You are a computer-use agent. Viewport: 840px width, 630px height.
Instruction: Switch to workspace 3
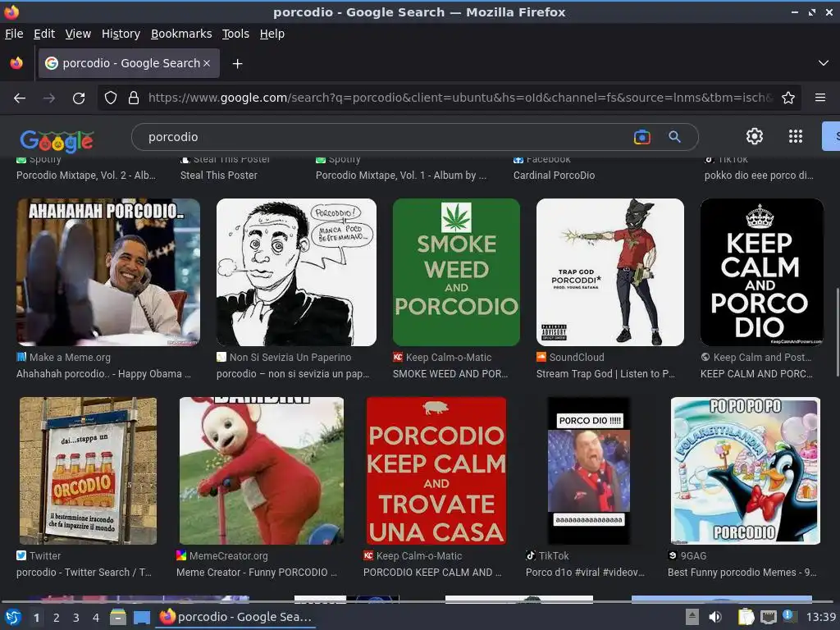click(x=76, y=618)
